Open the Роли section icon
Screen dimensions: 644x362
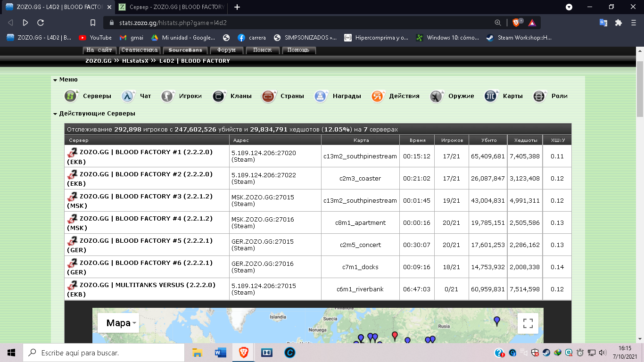click(539, 96)
